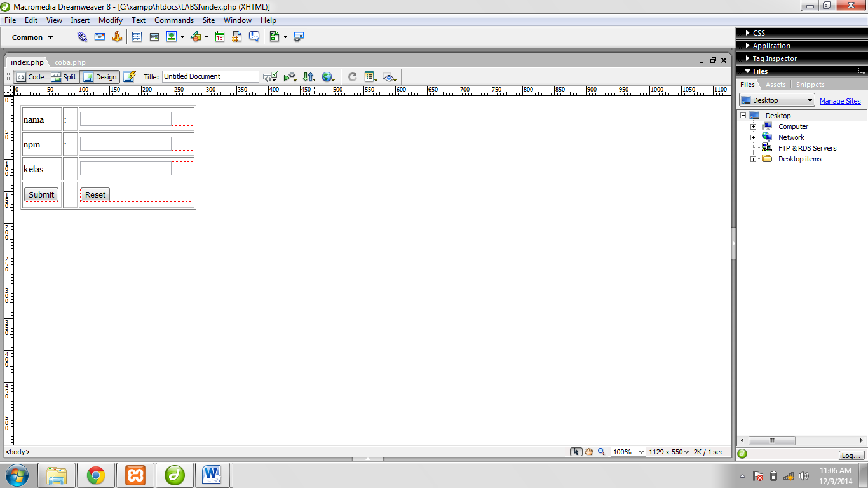Click the Log... button
The image size is (868, 488).
850,456
